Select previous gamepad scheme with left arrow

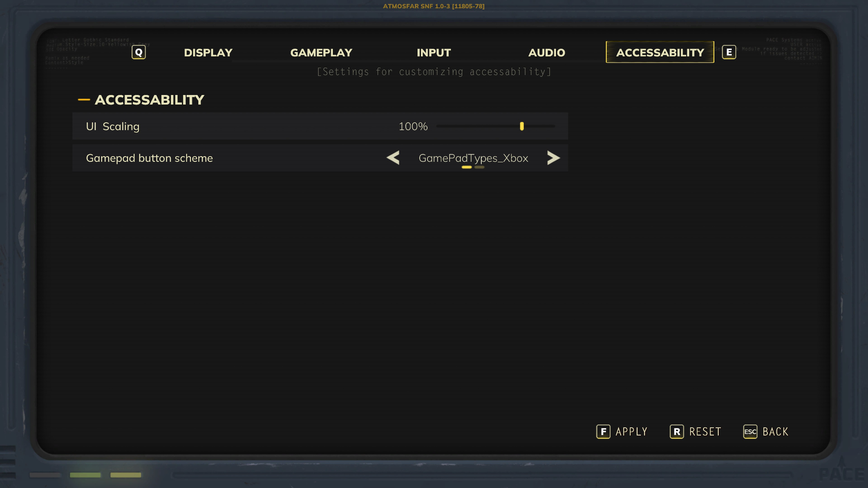tap(393, 158)
